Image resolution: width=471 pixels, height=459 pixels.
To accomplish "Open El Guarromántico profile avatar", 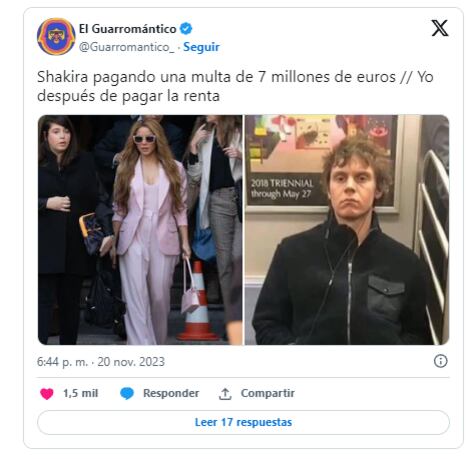I will [x=56, y=36].
